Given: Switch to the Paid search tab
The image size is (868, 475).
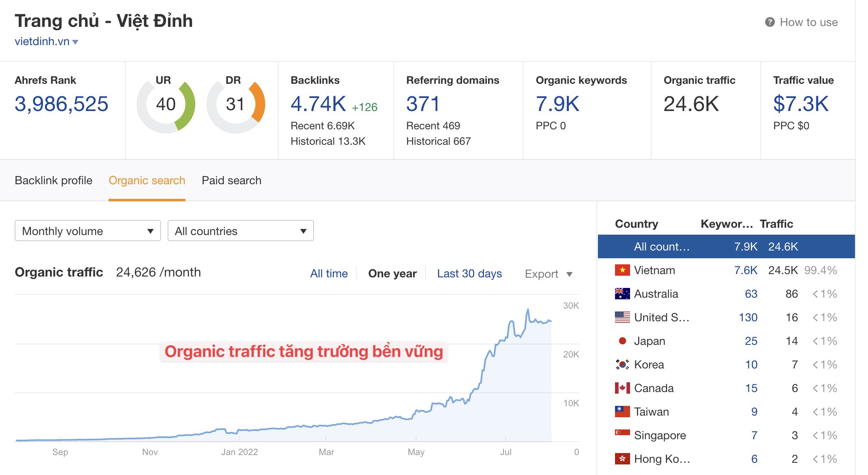Looking at the screenshot, I should (x=231, y=180).
